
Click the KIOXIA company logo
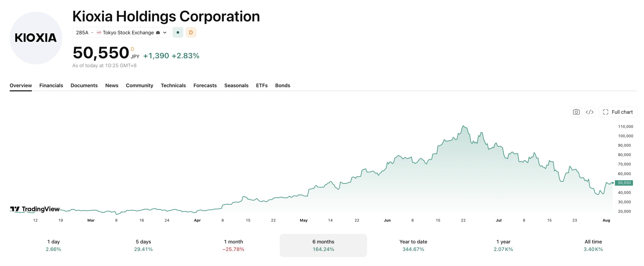36,38
